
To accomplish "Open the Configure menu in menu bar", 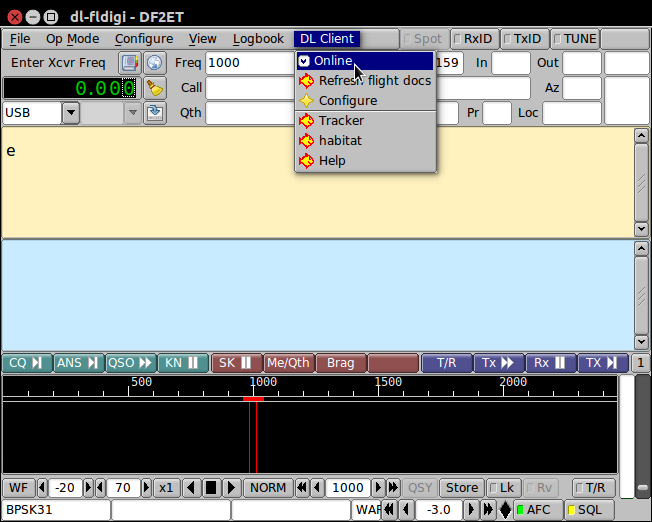I will pyautogui.click(x=144, y=39).
